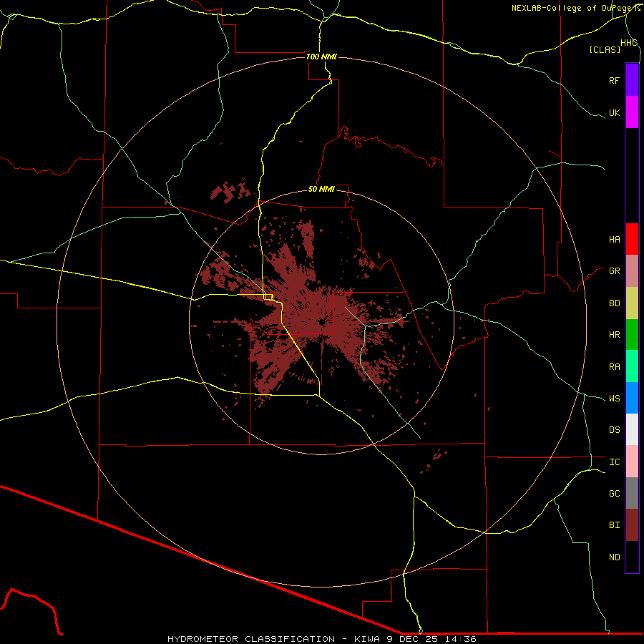644x644 pixels.
Task: Click the "14:36" timestamp in caption
Action: coord(460,639)
